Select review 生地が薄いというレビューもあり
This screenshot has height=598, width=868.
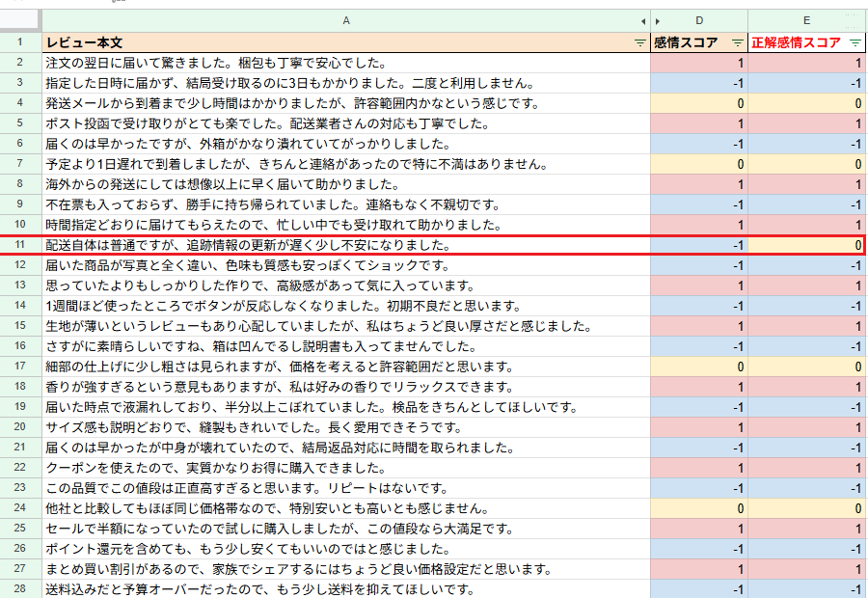[346, 326]
